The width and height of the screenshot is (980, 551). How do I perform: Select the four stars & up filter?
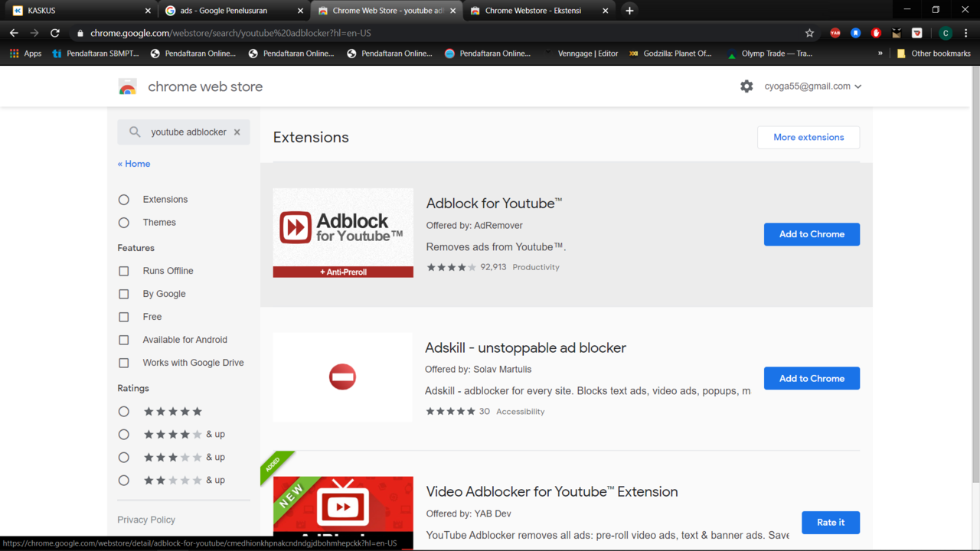tap(124, 435)
